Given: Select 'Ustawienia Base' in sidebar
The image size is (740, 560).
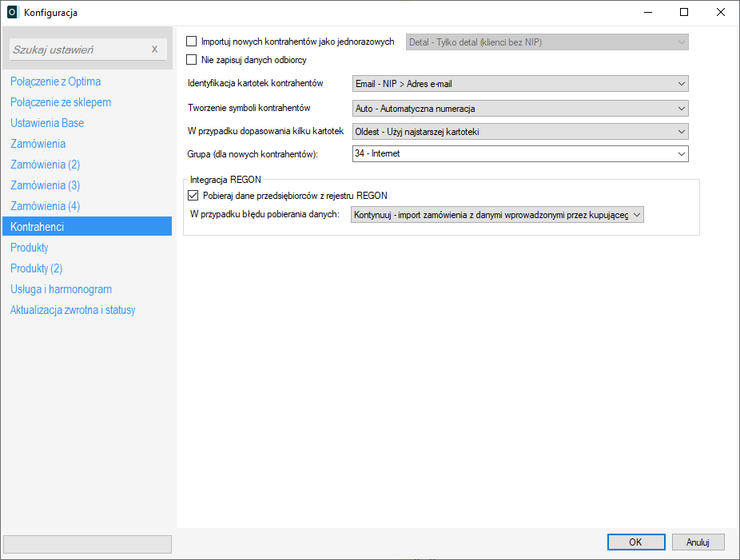Looking at the screenshot, I should coord(47,123).
